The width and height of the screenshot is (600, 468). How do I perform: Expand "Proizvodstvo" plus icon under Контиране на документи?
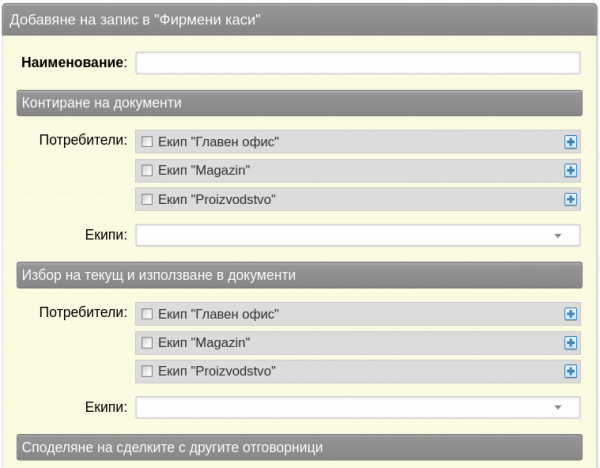click(570, 199)
